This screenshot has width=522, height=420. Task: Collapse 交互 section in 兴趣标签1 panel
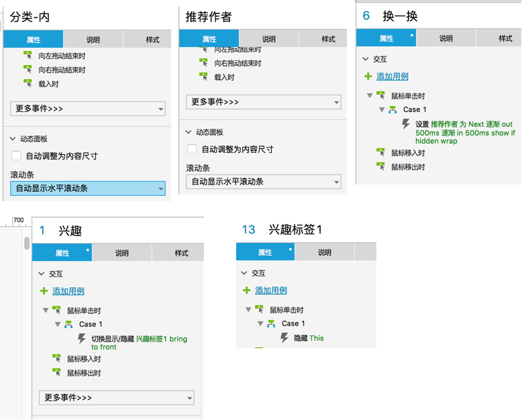[244, 273]
